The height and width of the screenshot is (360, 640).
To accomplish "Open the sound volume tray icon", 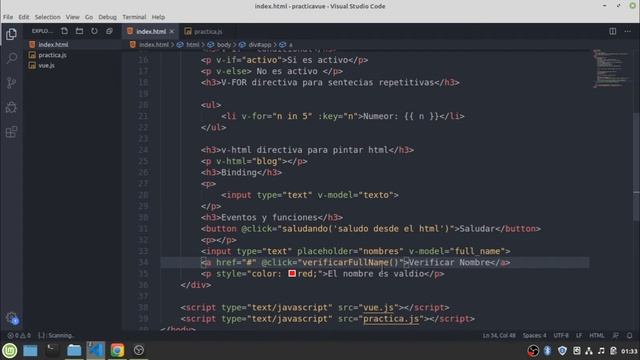I will point(601,351).
